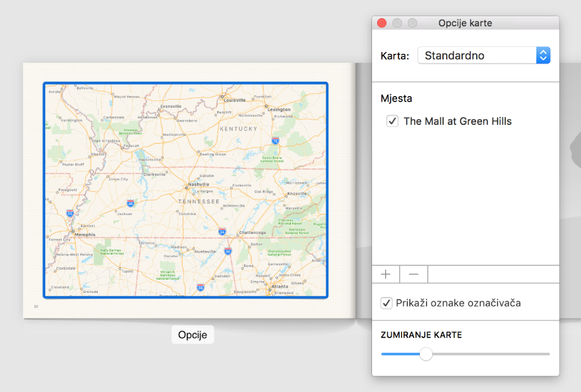
Task: Click the Interstate 24 shield near Chattanooga
Action: coord(222,231)
